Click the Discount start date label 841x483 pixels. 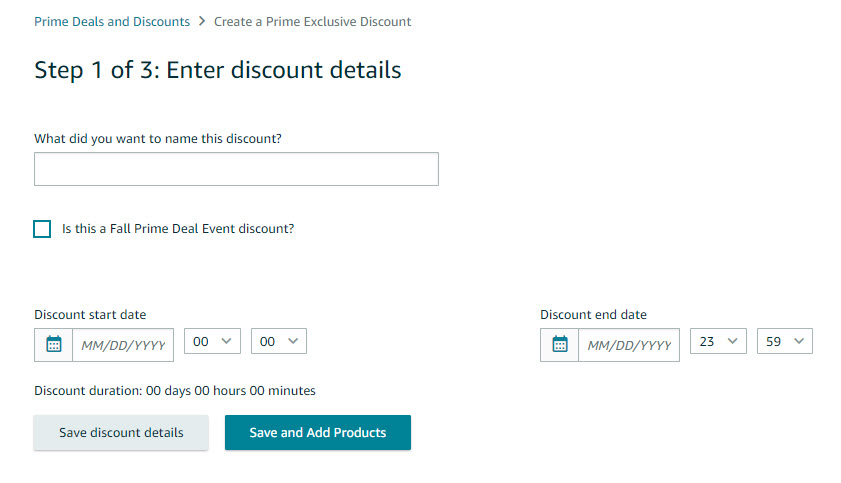tap(90, 315)
